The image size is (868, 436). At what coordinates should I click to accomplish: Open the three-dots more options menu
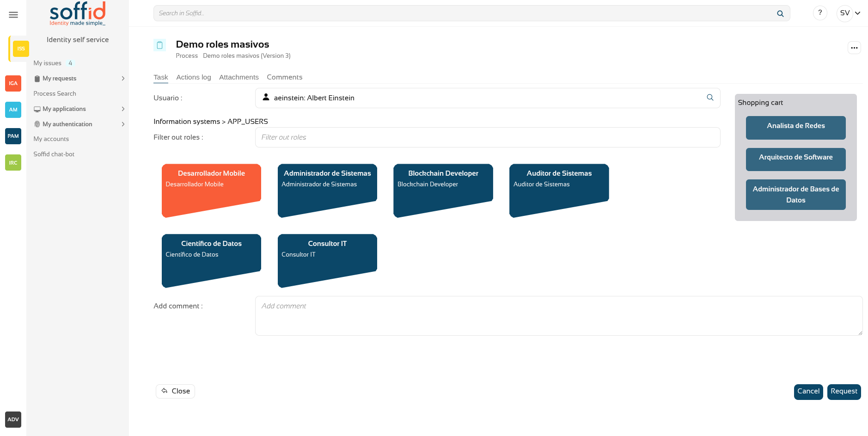pyautogui.click(x=854, y=48)
